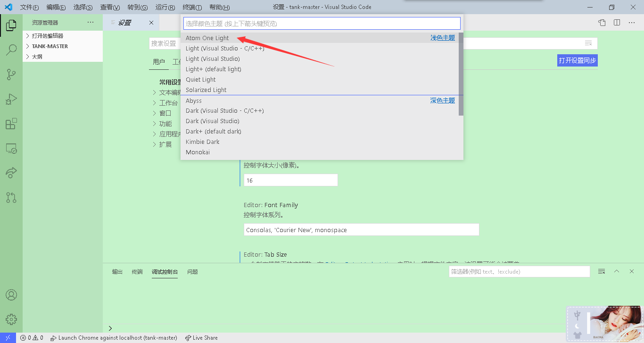Choose Atom One Light theme
This screenshot has width=644, height=343.
point(319,38)
